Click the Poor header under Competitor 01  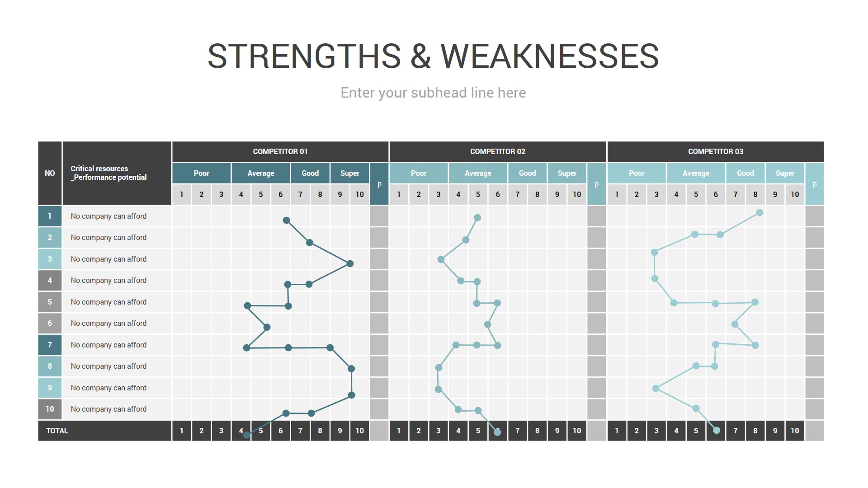(201, 173)
